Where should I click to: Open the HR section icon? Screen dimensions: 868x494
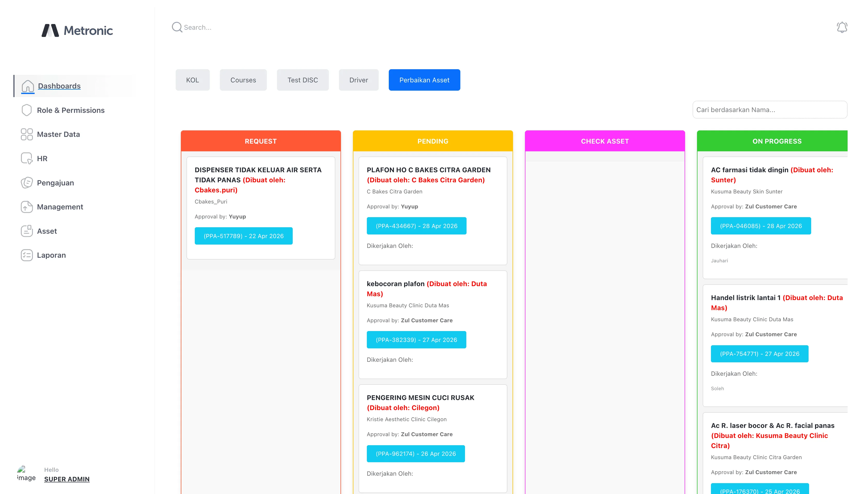coord(26,158)
